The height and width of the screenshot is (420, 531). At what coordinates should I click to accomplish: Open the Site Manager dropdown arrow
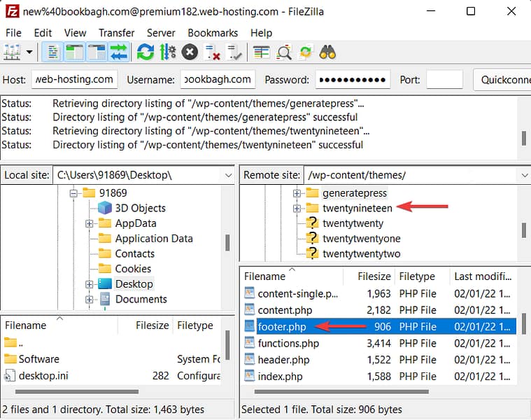pos(29,52)
